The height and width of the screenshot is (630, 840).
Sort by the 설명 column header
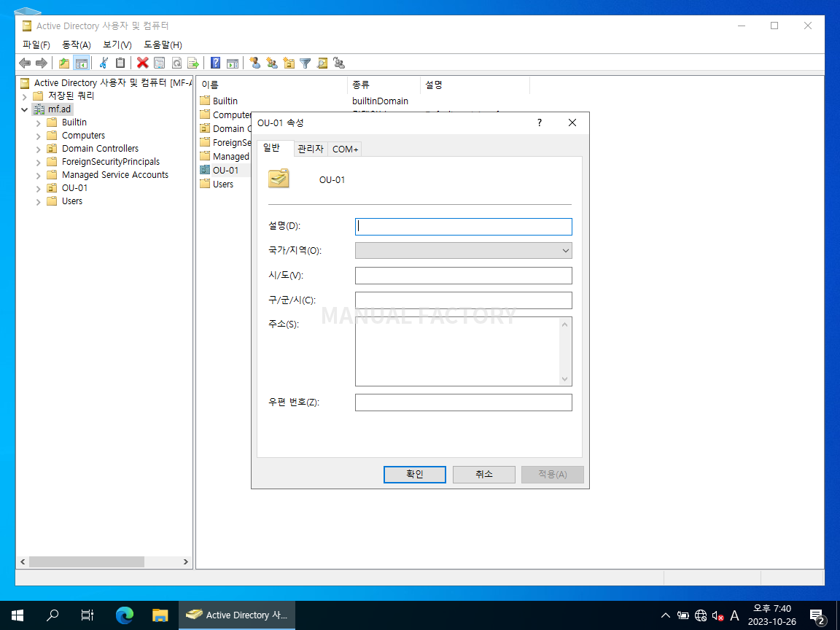[x=475, y=85]
